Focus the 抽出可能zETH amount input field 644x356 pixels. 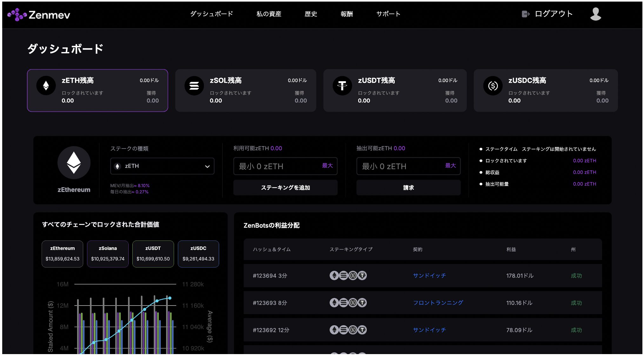tap(408, 166)
